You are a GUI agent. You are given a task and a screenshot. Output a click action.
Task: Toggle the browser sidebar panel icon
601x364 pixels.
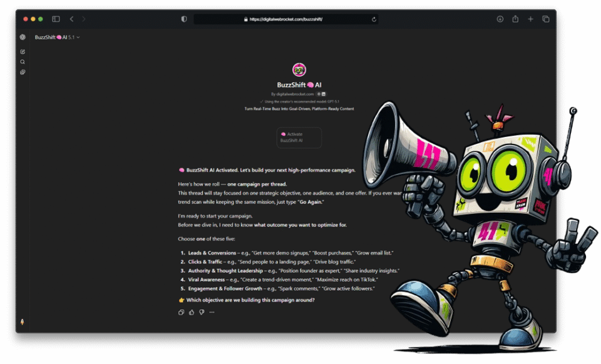pyautogui.click(x=56, y=19)
